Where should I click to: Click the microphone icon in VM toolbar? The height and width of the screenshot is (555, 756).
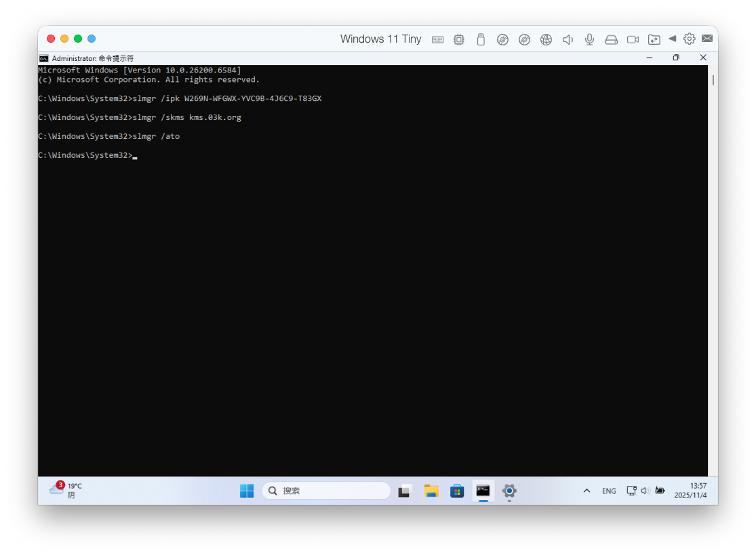pos(589,39)
